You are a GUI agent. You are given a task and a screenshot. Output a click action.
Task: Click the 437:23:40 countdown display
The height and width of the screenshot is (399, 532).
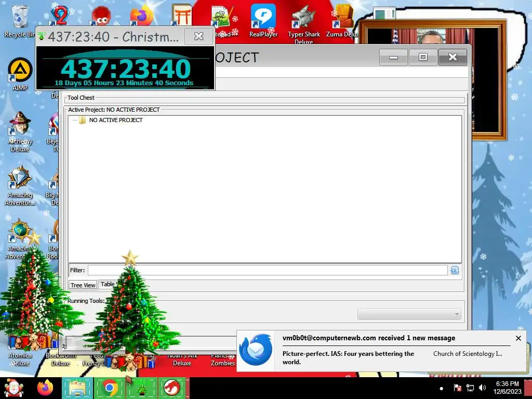126,69
